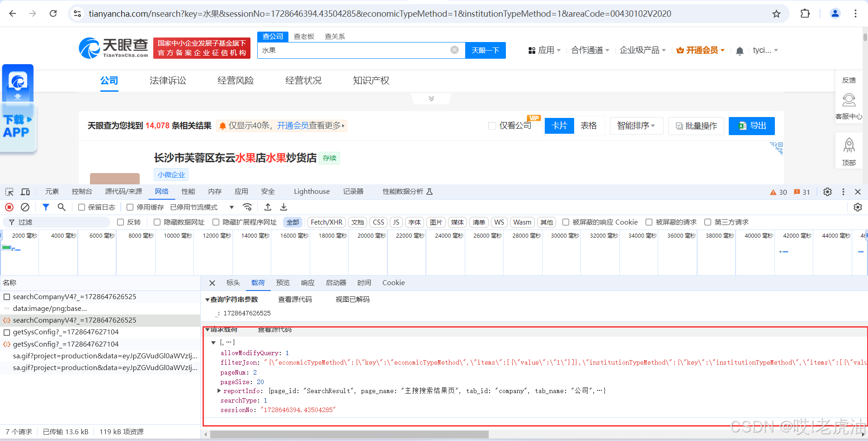Image resolution: width=868 pixels, height=441 pixels.
Task: Open the 元素 DevTools tab
Action: (x=52, y=192)
